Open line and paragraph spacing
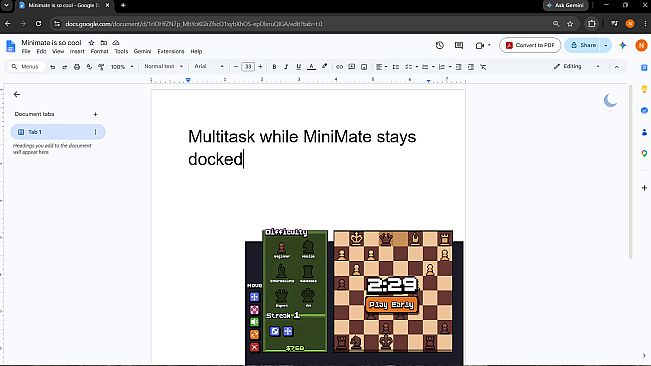651x366 pixels. [x=396, y=67]
